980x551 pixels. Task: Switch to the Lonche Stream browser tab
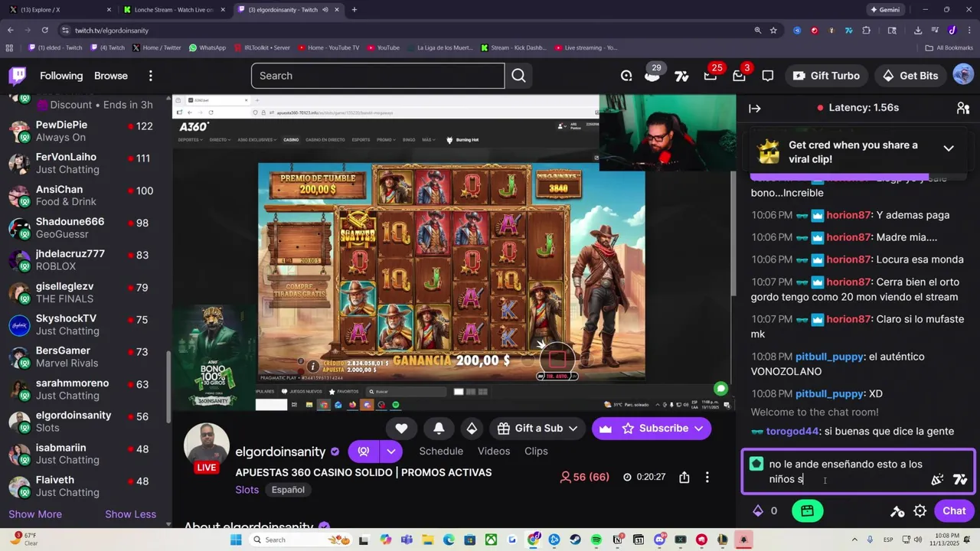tap(173, 10)
